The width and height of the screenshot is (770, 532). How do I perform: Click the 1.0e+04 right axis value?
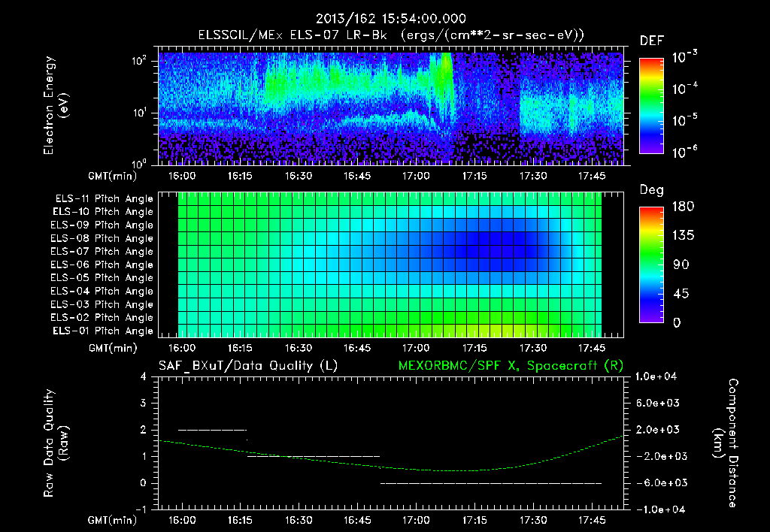click(656, 376)
